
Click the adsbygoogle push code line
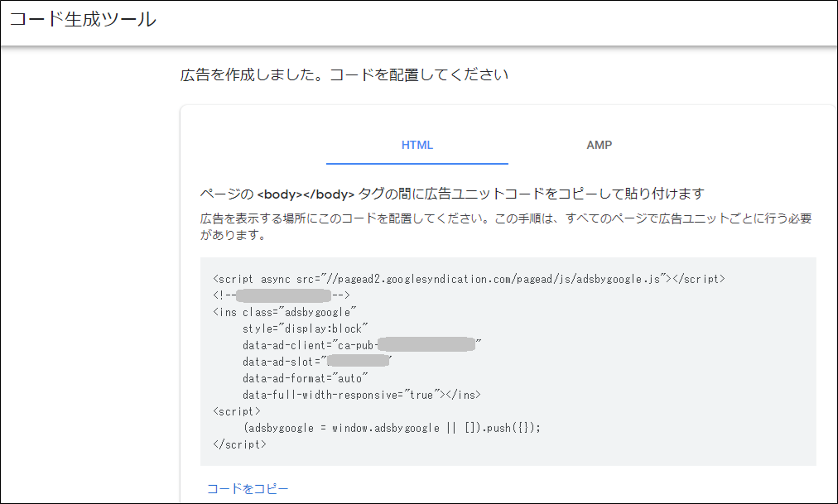[x=393, y=428]
